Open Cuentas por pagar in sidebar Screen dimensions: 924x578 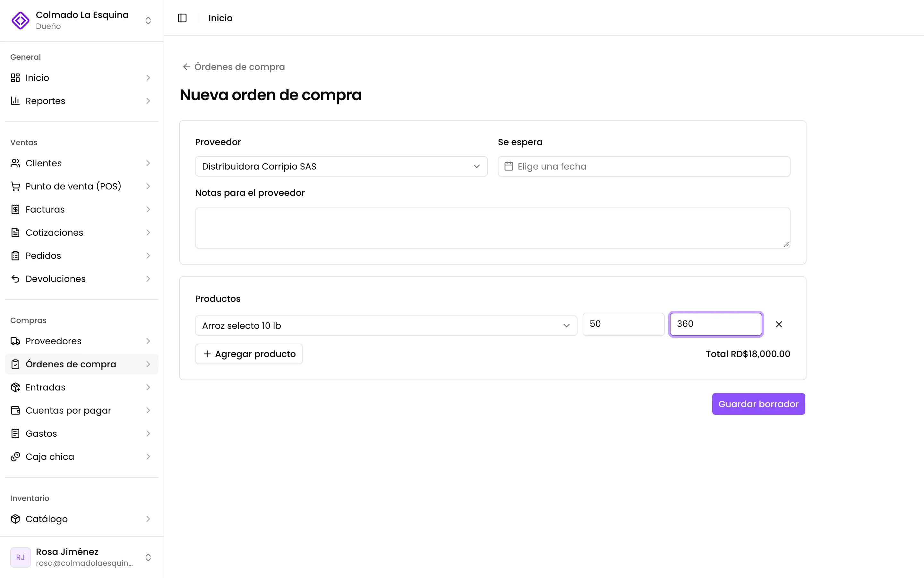pyautogui.click(x=82, y=411)
